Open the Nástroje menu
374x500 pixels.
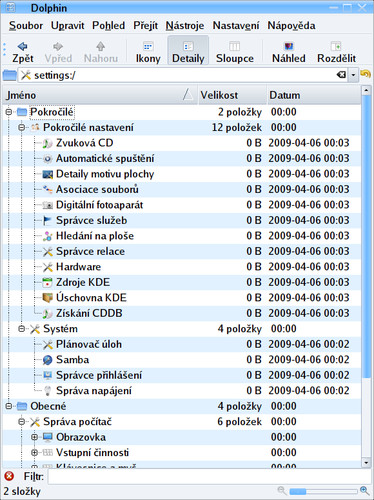click(185, 26)
